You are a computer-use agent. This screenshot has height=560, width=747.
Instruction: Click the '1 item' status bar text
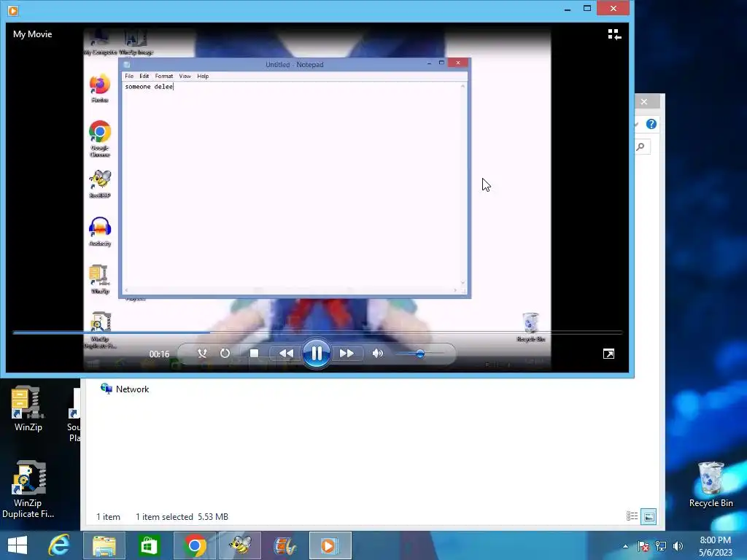click(x=108, y=517)
